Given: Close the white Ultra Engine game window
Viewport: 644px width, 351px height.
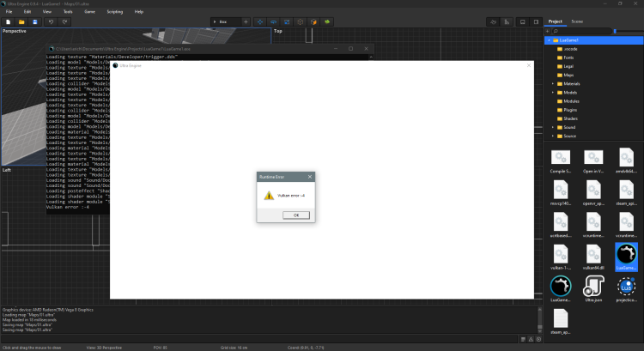Looking at the screenshot, I should coord(529,65).
